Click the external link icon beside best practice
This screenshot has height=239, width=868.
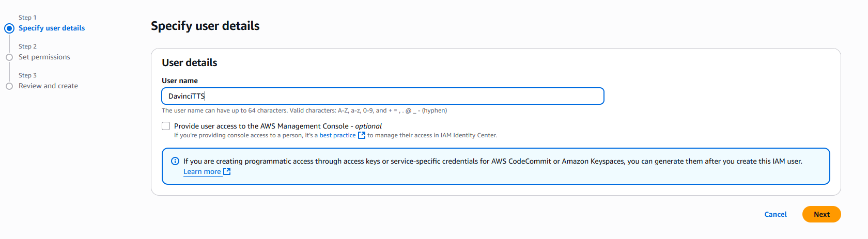(x=362, y=135)
